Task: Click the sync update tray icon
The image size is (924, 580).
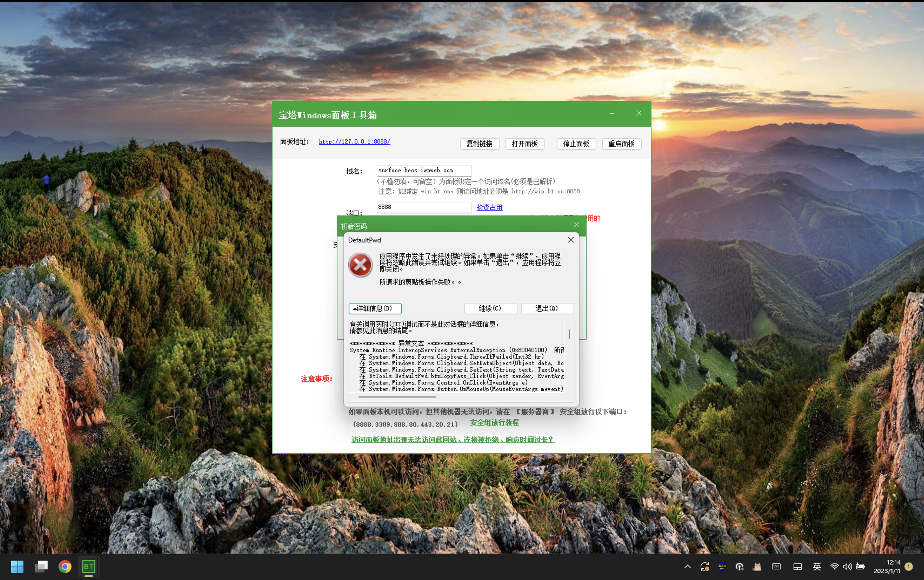Action: [704, 566]
